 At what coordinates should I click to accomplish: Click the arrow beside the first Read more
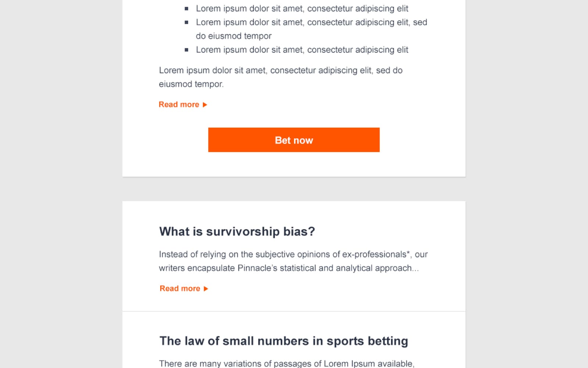pyautogui.click(x=205, y=105)
